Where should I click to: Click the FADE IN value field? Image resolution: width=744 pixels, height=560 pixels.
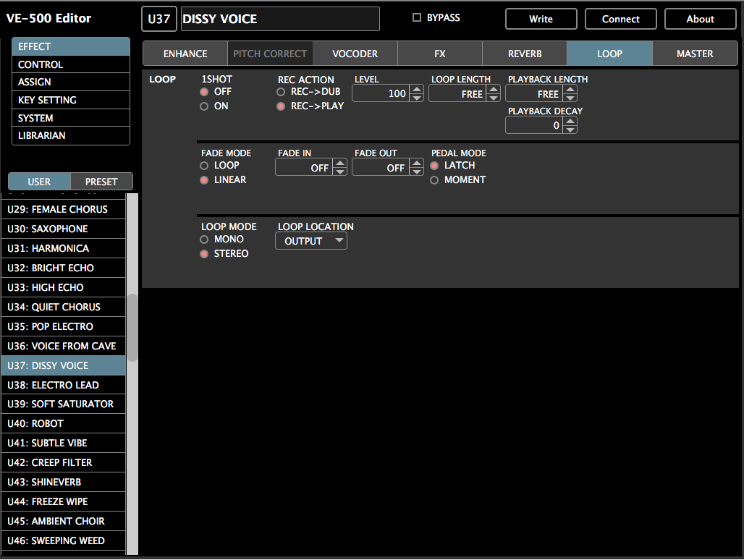click(x=305, y=167)
